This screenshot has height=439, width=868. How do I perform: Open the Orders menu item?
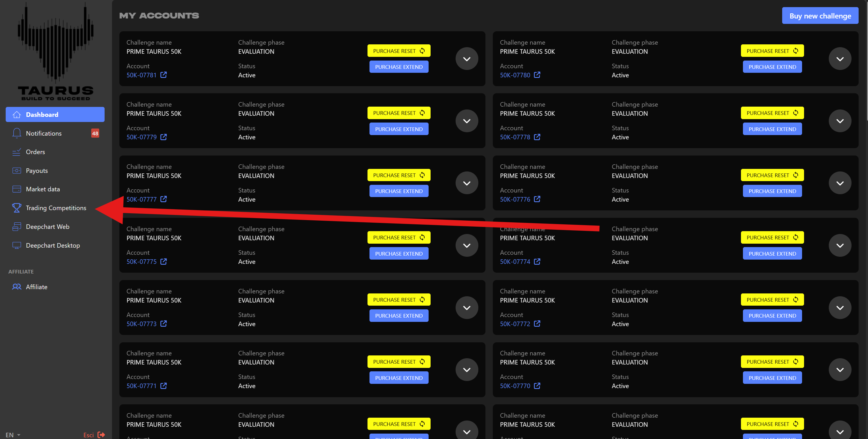tap(35, 152)
